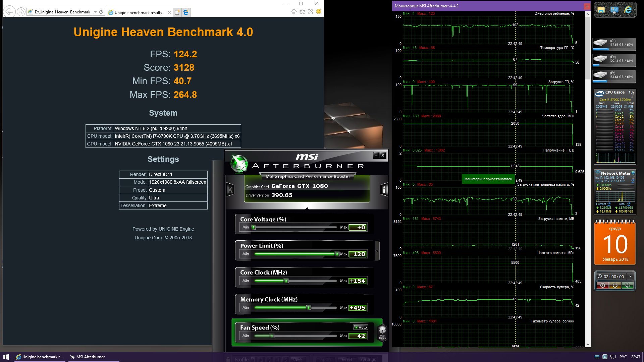Open the UNIGINE Engine link
The image size is (644, 362).
(x=176, y=229)
